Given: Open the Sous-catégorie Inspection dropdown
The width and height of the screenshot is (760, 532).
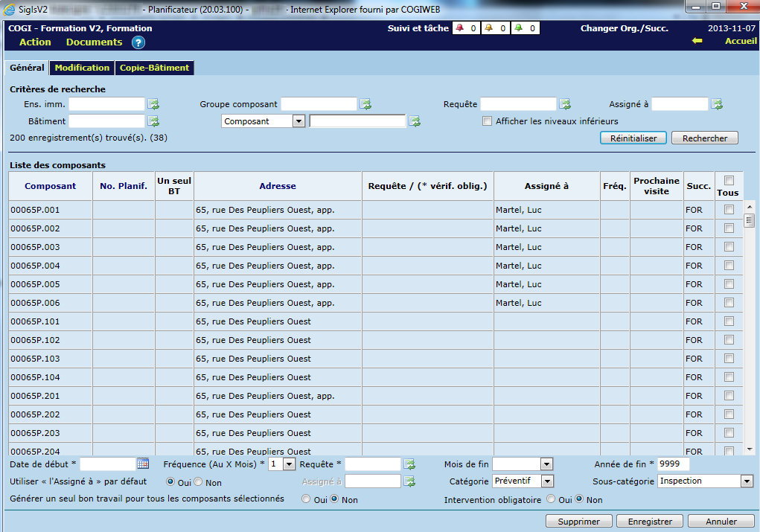Looking at the screenshot, I should [x=747, y=481].
